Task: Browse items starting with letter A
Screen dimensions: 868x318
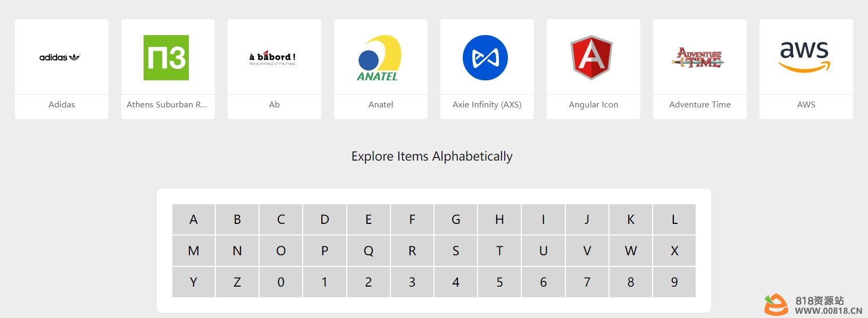Action: pyautogui.click(x=194, y=219)
